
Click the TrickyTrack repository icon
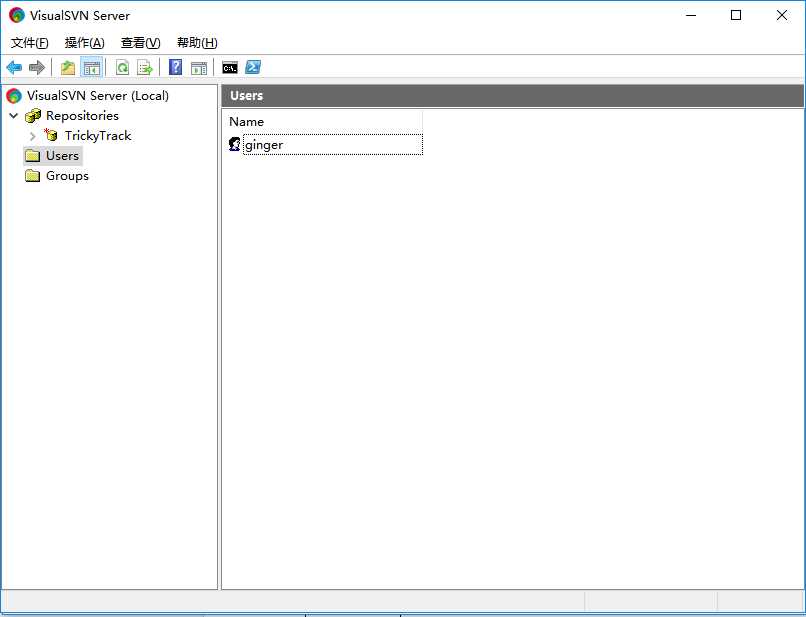50,135
